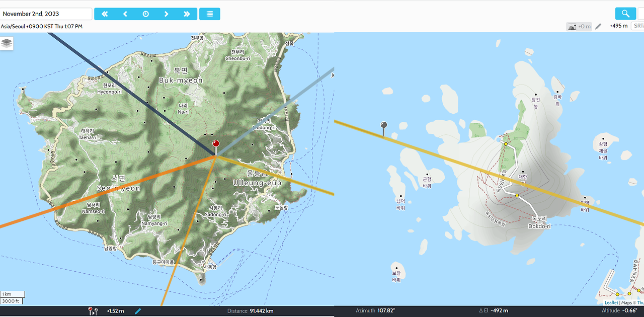The height and width of the screenshot is (317, 644).
Task: Click the red-grey pin pair icon in status bar
Action: click(93, 311)
